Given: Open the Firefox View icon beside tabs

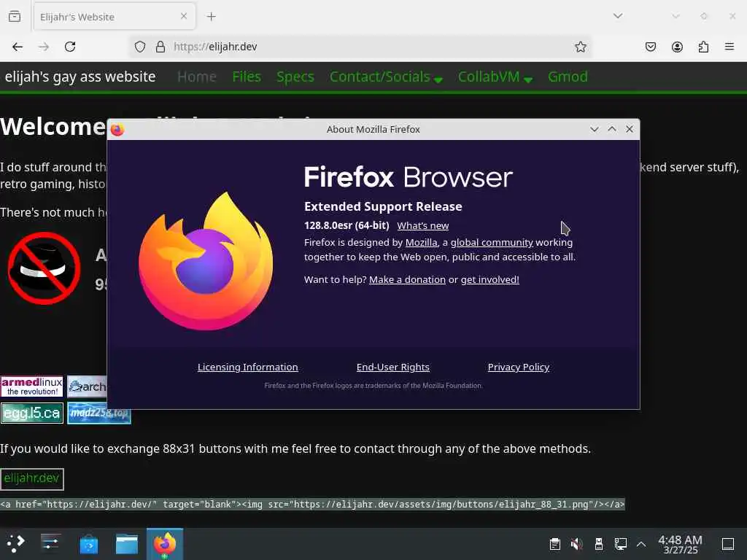Looking at the screenshot, I should coord(15,17).
